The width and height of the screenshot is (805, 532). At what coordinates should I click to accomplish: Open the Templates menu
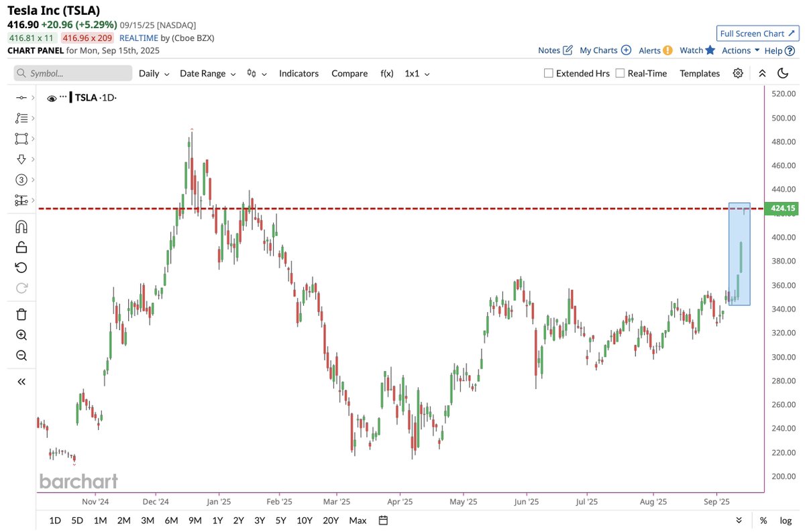pyautogui.click(x=700, y=73)
